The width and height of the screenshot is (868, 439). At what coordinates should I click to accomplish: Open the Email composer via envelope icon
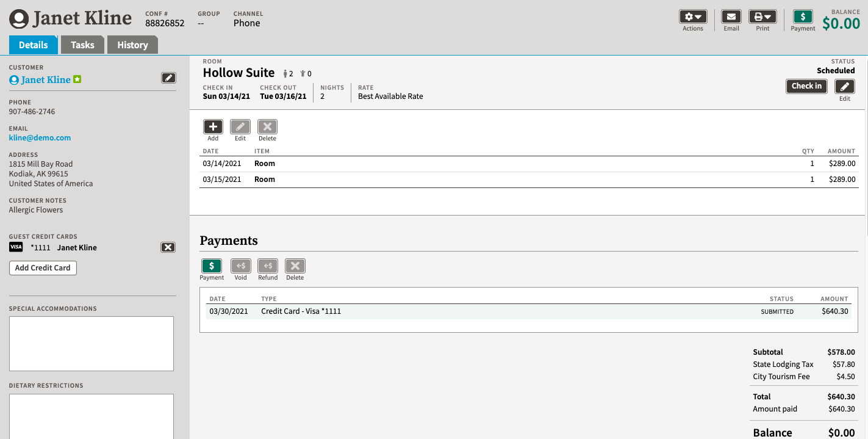pos(731,16)
